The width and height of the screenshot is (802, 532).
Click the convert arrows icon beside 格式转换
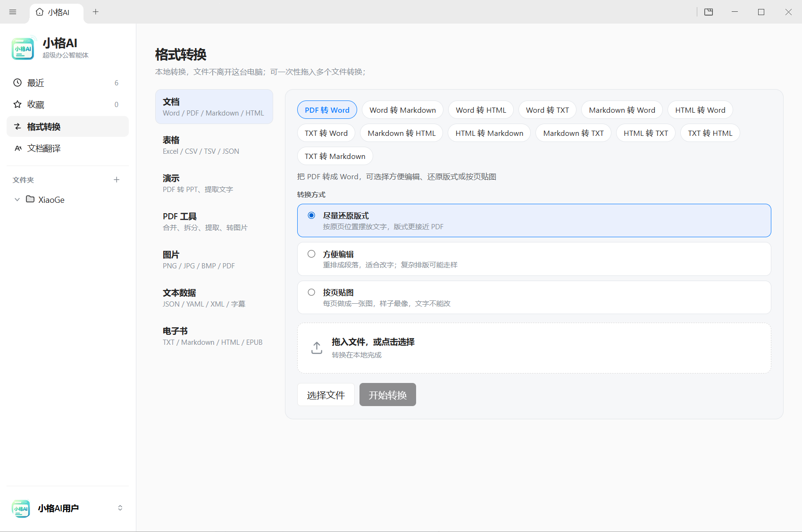[x=17, y=126]
